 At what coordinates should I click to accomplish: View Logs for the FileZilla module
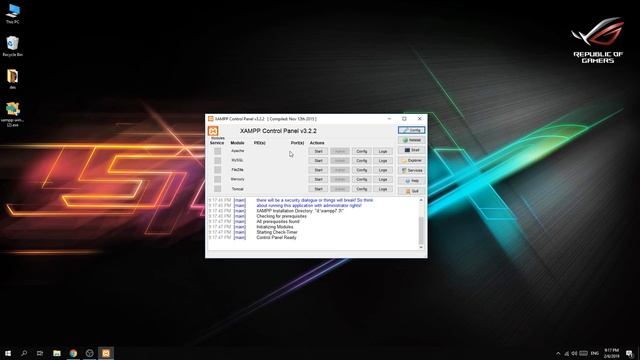[x=383, y=170]
